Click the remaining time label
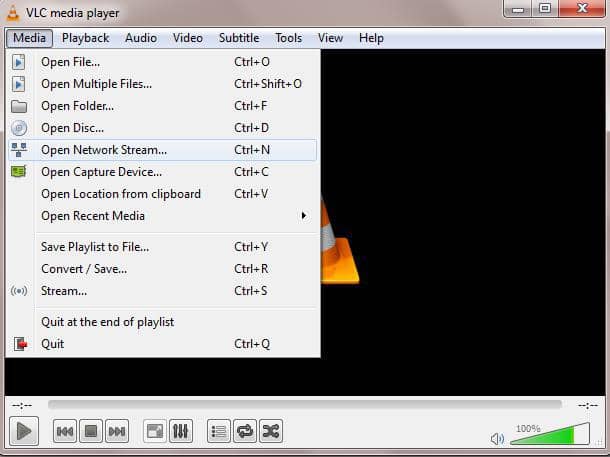 pyautogui.click(x=588, y=405)
